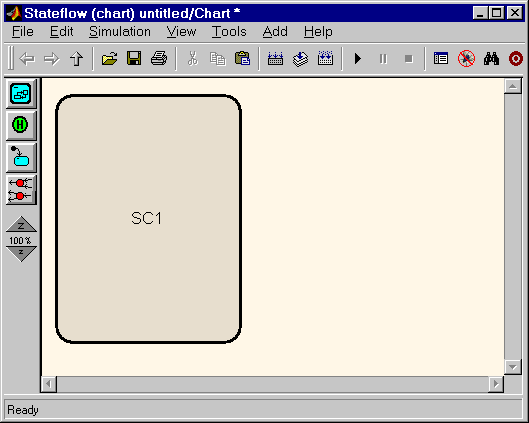
Task: Open the Explorer list icon
Action: pos(441,59)
